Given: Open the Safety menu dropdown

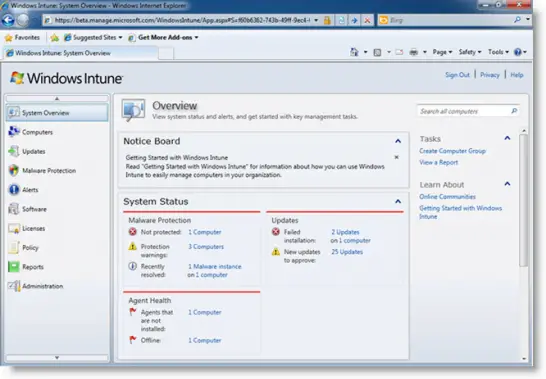Looking at the screenshot, I should tap(470, 52).
